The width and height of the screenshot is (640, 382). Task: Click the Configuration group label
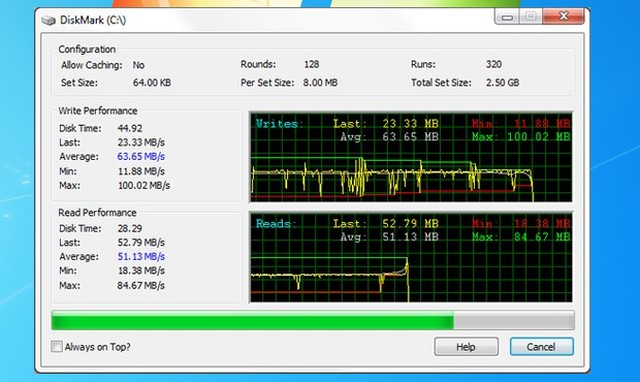click(x=87, y=49)
